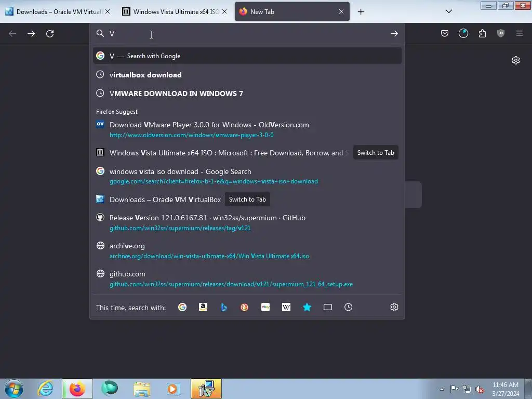Search this time with eBay icon
This screenshot has width=532, height=399.
(x=265, y=307)
